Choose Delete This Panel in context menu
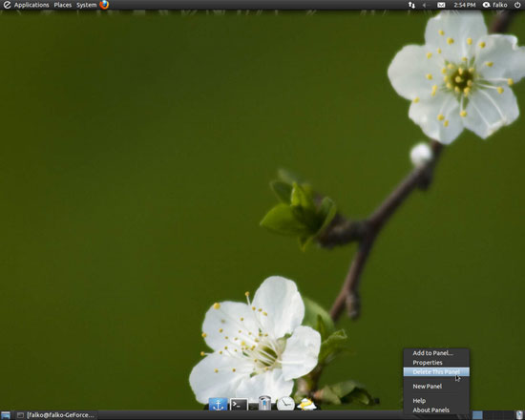 point(436,371)
